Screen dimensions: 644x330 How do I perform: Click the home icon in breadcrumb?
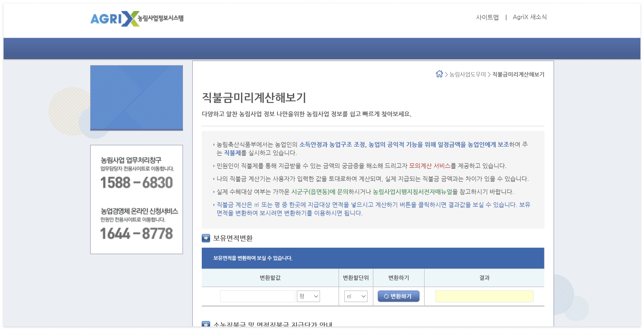pos(439,74)
